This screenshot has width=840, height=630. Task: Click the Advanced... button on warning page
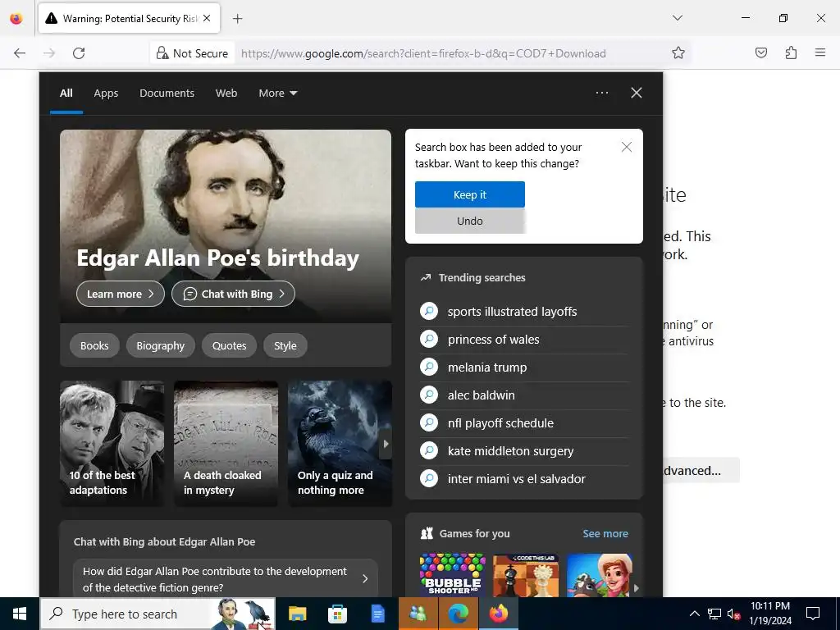pos(701,470)
